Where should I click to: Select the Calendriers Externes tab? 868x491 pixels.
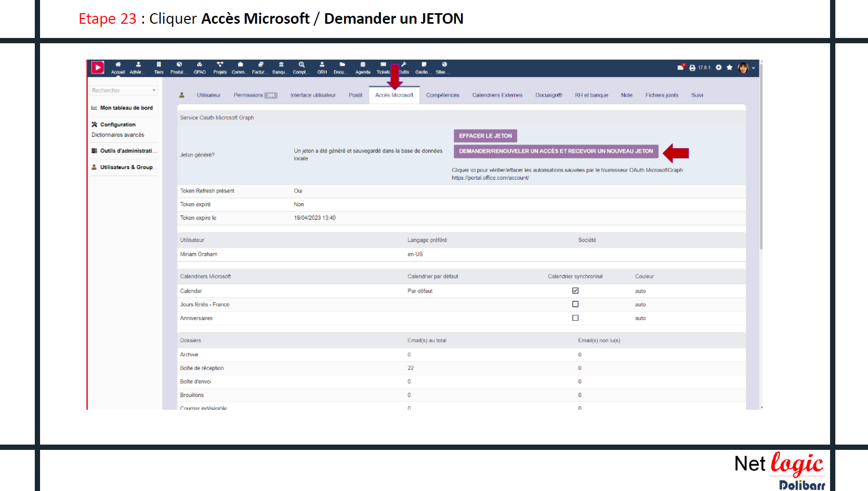(497, 95)
